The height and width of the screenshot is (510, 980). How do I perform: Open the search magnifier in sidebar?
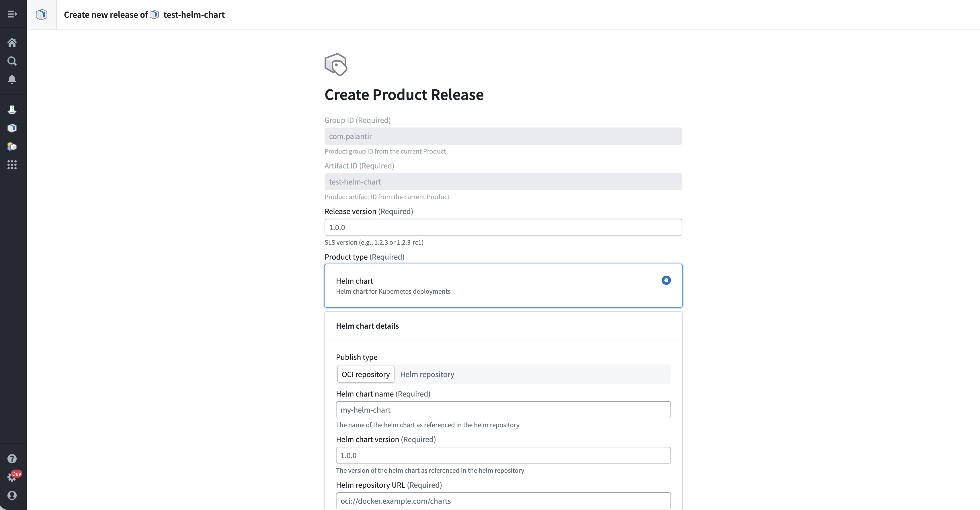(x=12, y=61)
